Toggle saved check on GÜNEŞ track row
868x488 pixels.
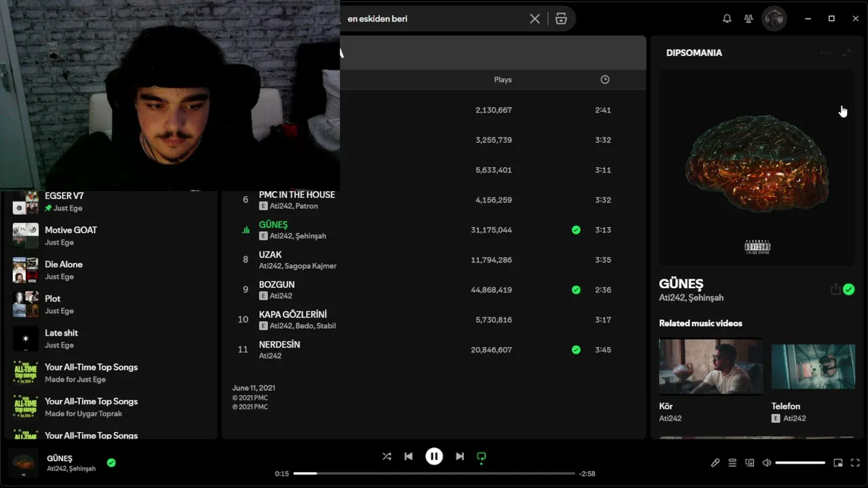click(x=576, y=230)
